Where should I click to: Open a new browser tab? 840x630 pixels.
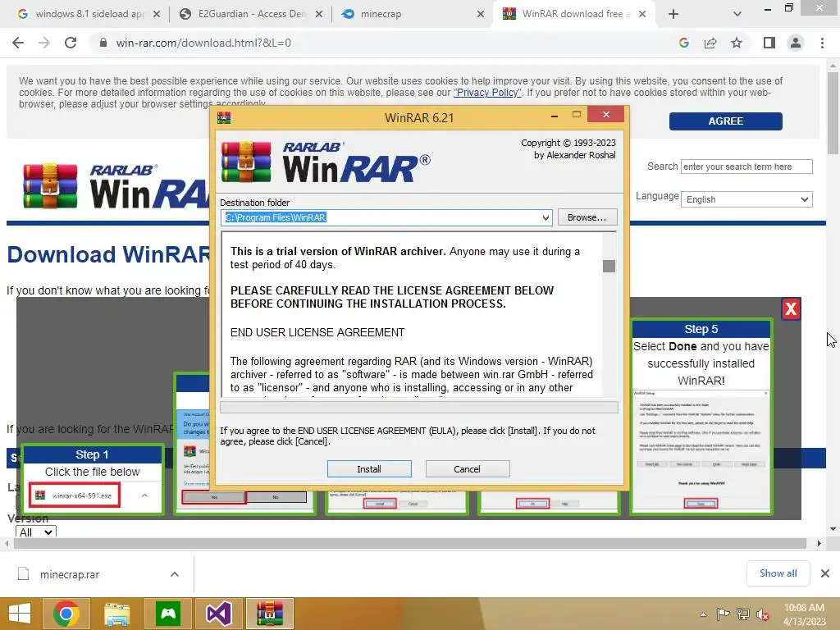673,15
